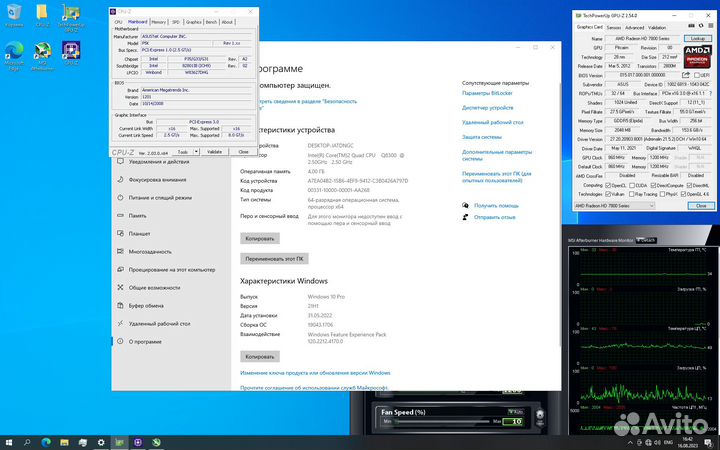Click the volume speaker tray icon
This screenshot has width=720, height=450.
pos(657,443)
